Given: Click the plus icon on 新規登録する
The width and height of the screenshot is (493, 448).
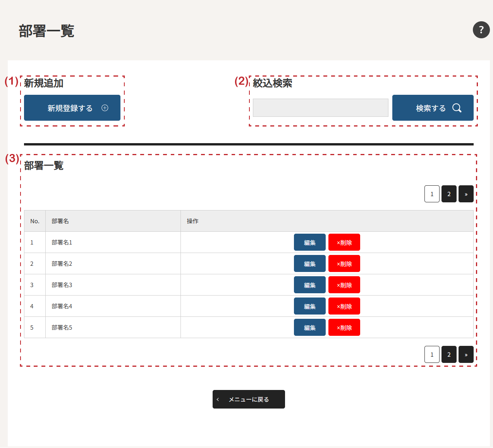Looking at the screenshot, I should click(105, 108).
